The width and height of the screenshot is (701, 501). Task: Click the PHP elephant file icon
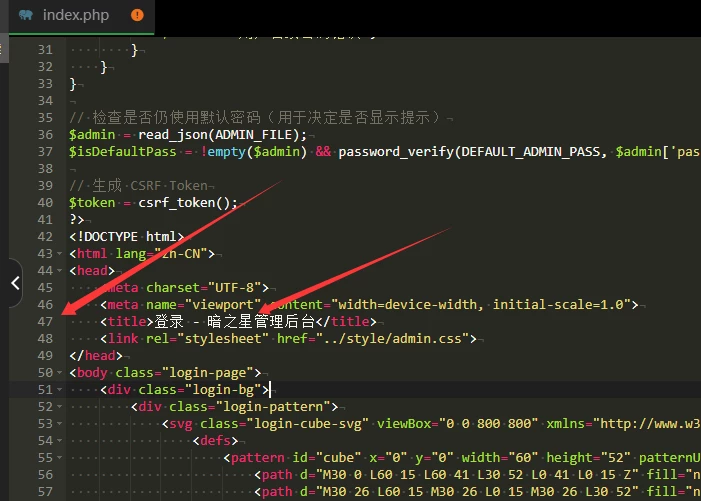pyautogui.click(x=25, y=16)
